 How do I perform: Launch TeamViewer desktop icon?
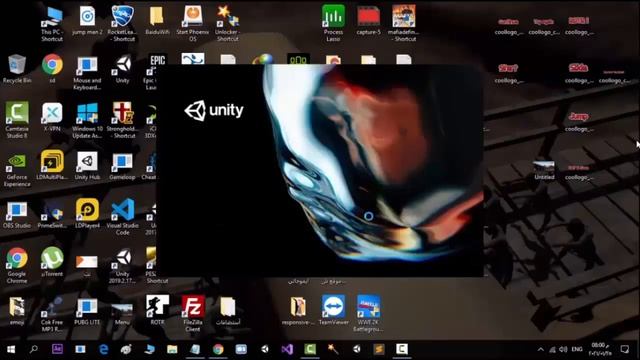point(333,310)
